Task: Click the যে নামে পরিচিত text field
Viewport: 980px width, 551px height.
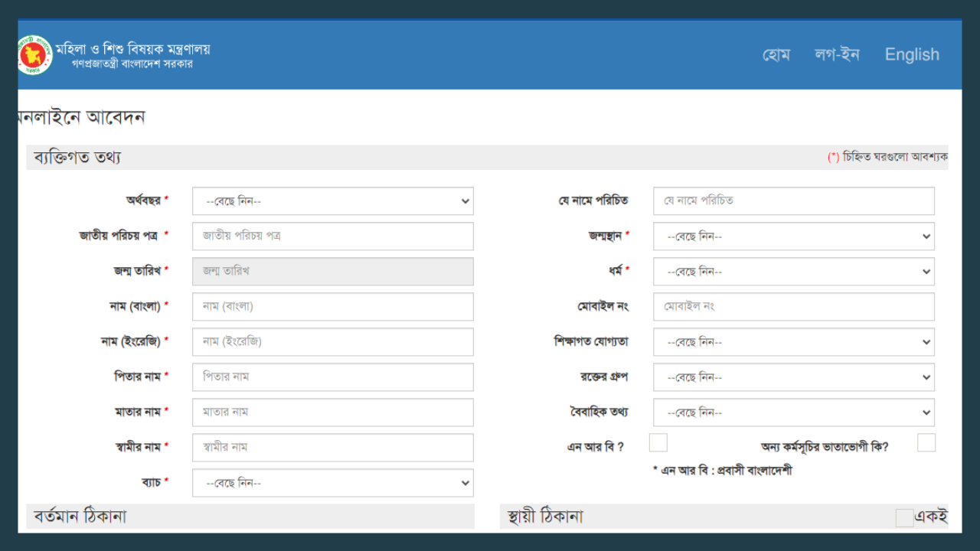Action: click(x=793, y=201)
